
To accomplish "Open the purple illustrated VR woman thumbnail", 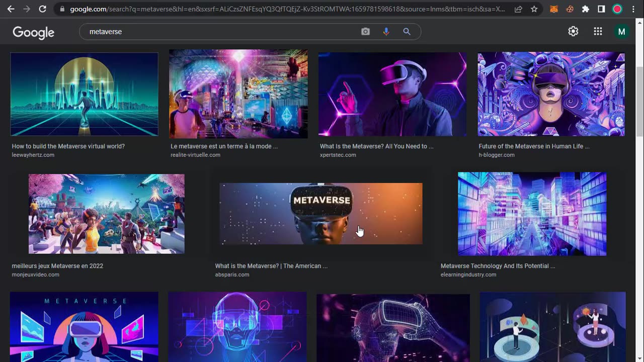I will [x=551, y=94].
